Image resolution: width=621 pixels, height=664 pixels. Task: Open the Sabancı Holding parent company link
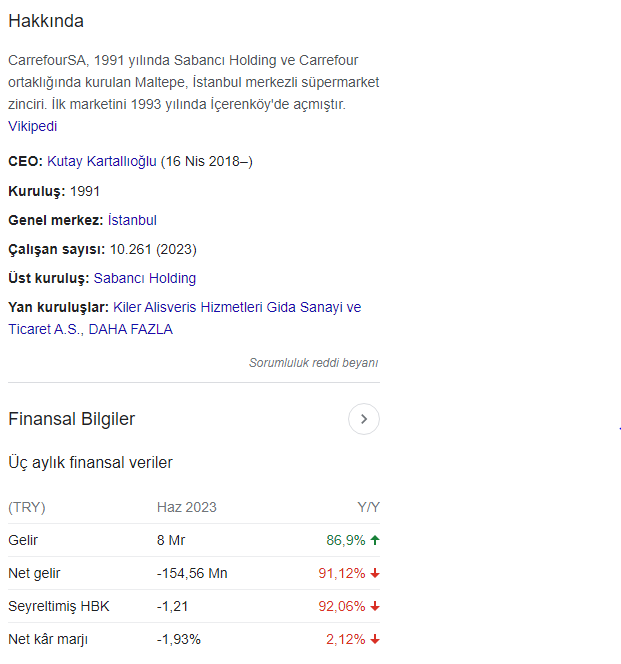coord(145,278)
